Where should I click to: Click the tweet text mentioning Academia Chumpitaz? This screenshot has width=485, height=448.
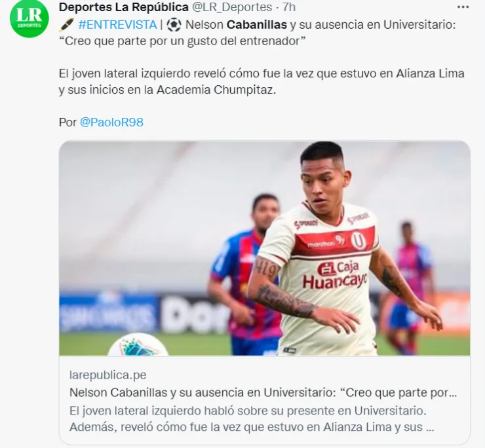point(262,82)
